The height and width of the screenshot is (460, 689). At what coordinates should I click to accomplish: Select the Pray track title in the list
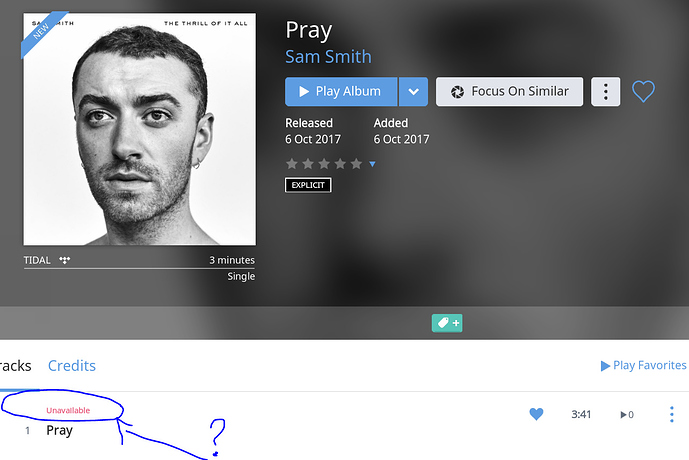(59, 431)
